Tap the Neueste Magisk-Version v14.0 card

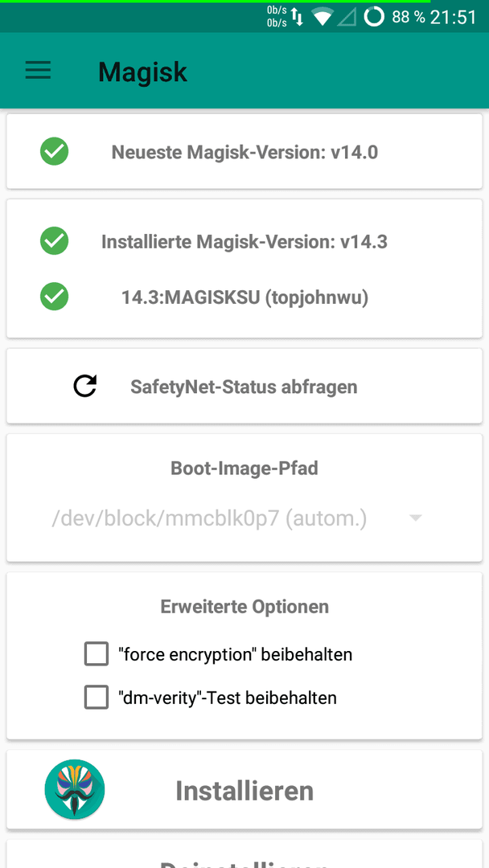tap(244, 151)
